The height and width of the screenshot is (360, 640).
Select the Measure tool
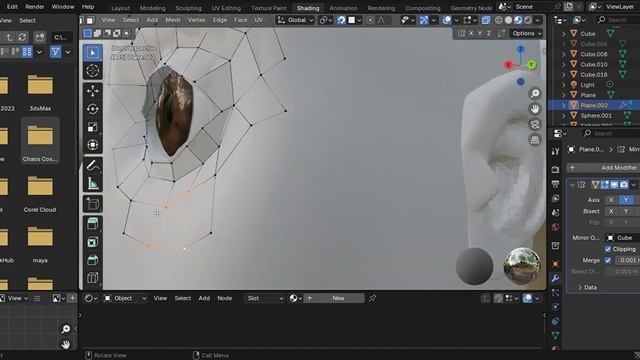click(93, 184)
